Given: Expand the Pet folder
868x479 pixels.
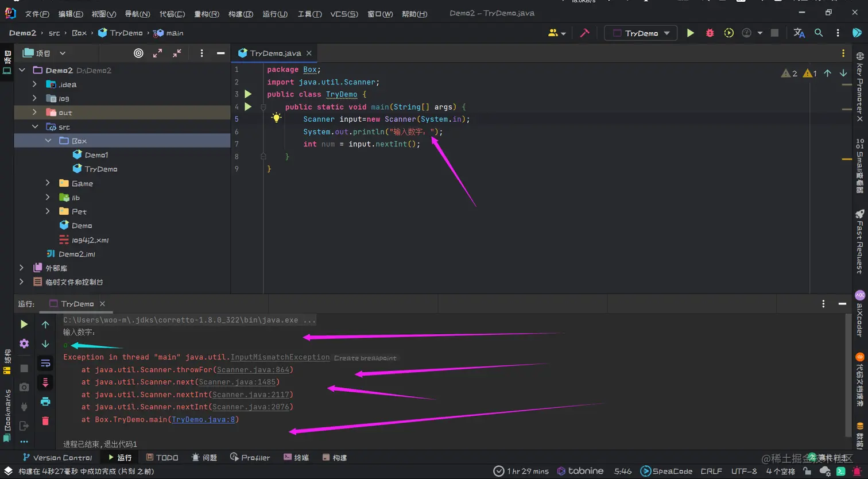Looking at the screenshot, I should [x=48, y=211].
